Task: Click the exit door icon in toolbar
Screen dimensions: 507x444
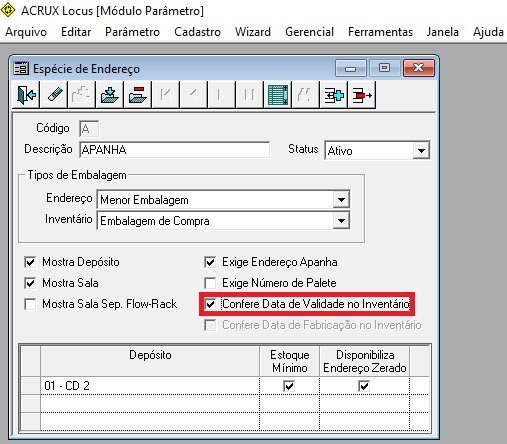Action: (x=26, y=95)
